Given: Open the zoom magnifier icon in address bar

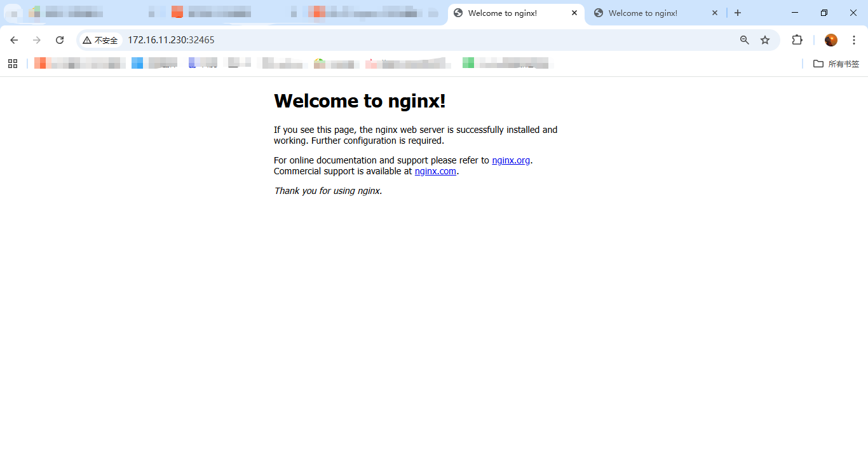Looking at the screenshot, I should click(x=745, y=40).
